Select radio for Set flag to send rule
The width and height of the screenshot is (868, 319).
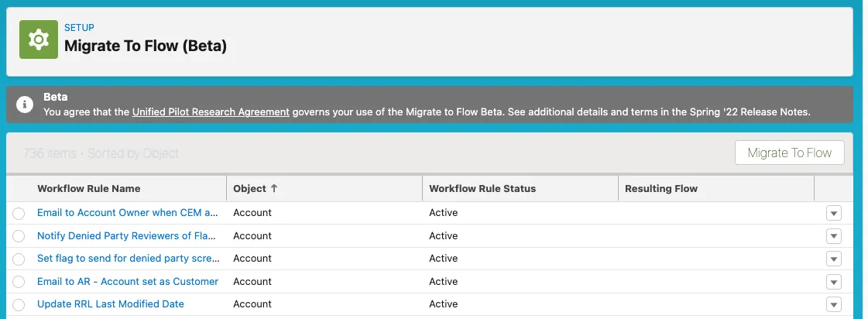[19, 259]
